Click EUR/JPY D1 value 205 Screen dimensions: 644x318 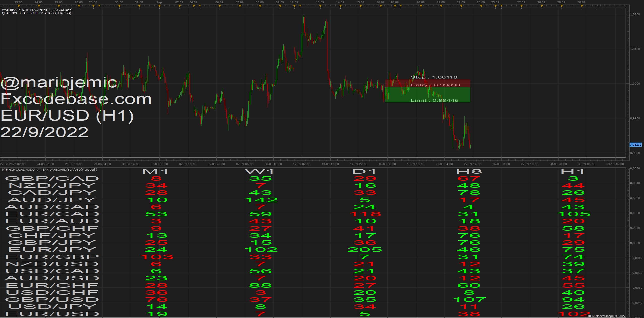point(365,250)
